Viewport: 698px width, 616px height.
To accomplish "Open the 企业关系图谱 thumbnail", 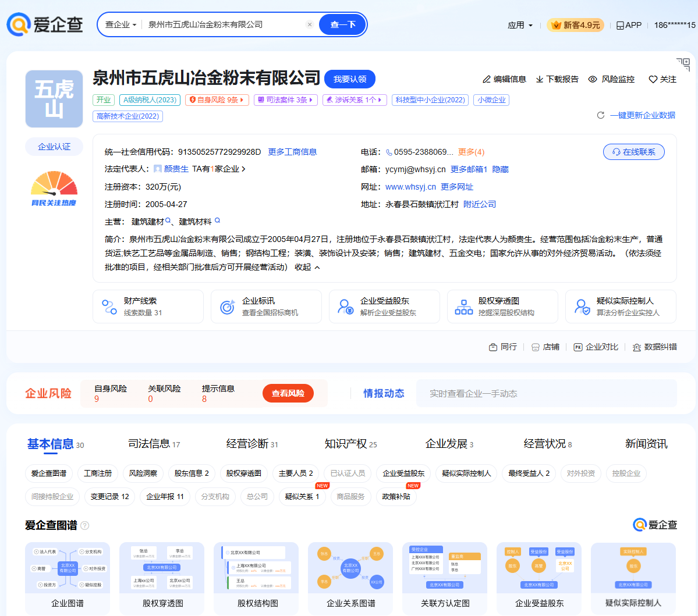I will [350, 578].
